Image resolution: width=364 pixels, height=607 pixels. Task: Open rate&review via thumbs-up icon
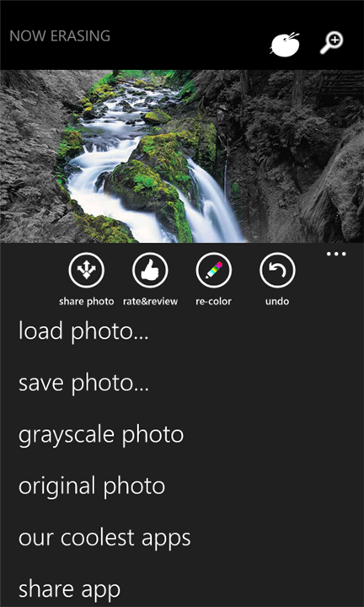tap(150, 270)
